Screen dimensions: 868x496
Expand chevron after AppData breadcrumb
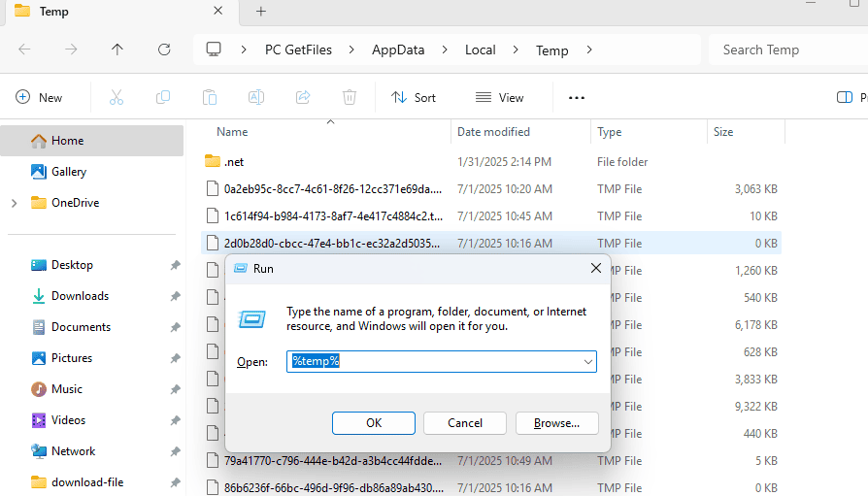(445, 50)
